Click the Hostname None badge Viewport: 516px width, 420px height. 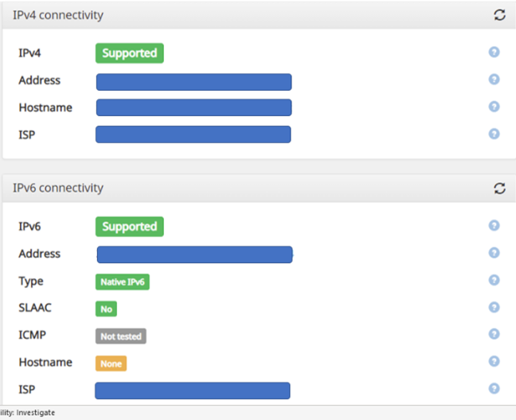[111, 364]
